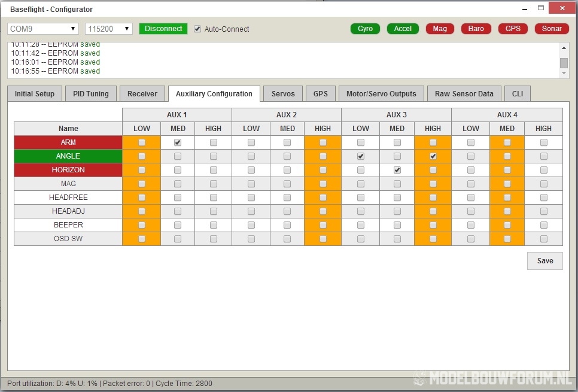Click the Cycle Time: 2800 status text
578x392 pixels.
(184, 384)
